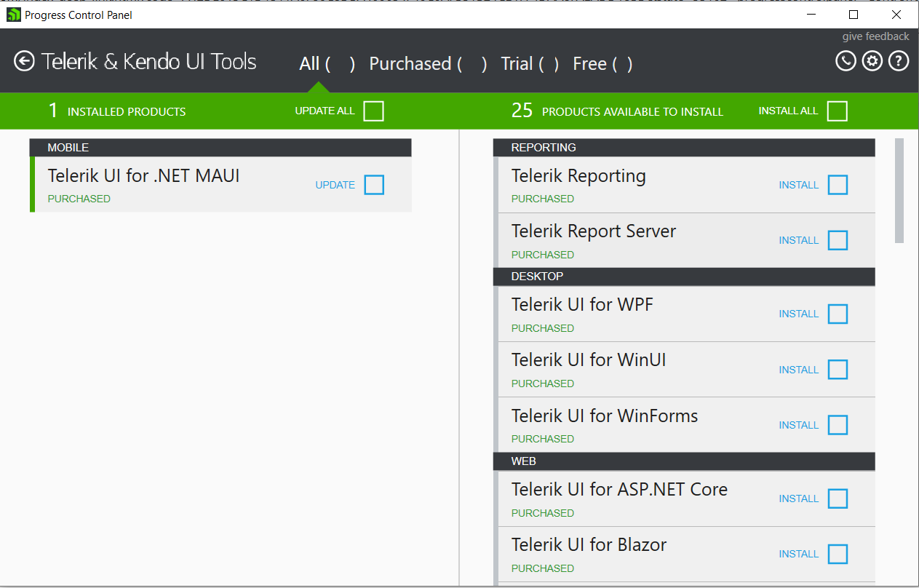The width and height of the screenshot is (919, 588).
Task: Check the install box for Telerik Report Server
Action: click(838, 240)
